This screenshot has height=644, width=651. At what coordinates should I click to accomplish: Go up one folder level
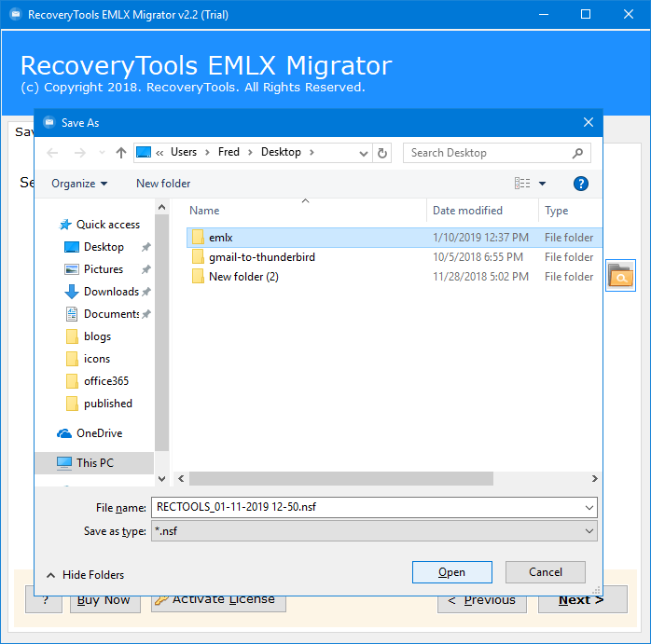click(x=121, y=153)
